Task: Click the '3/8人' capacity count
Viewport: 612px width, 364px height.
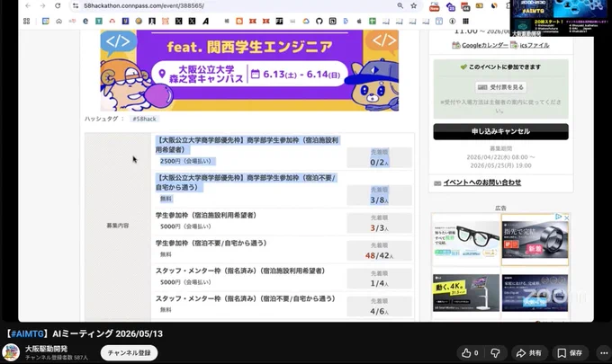Action: coord(380,200)
